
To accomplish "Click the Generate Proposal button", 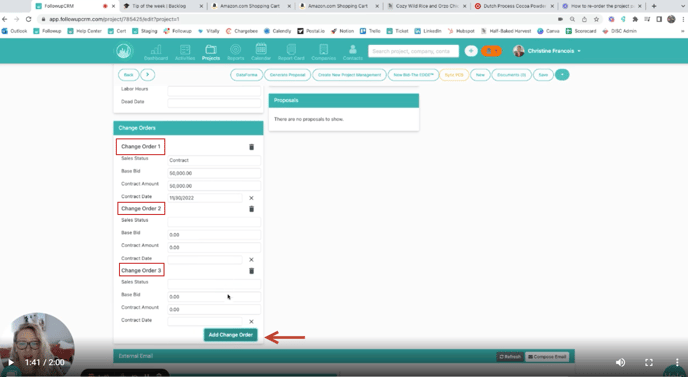I will pyautogui.click(x=287, y=75).
